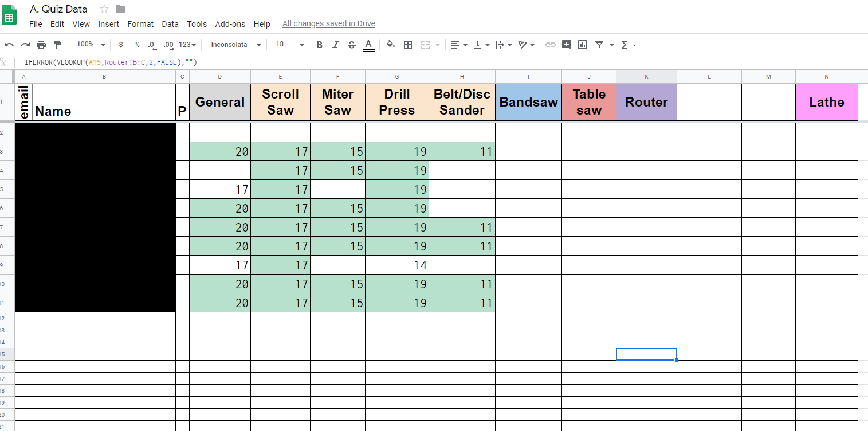
Task: Move document using folder icon
Action: [120, 9]
